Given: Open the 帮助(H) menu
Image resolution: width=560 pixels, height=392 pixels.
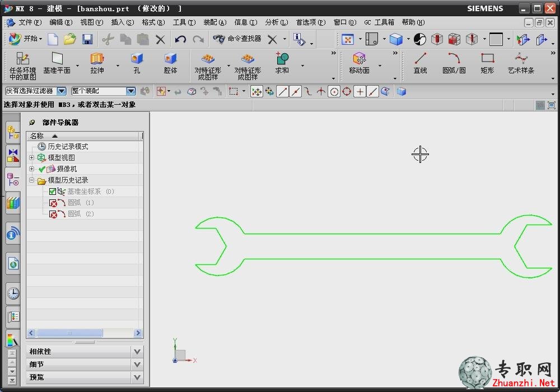Looking at the screenshot, I should pos(413,22).
